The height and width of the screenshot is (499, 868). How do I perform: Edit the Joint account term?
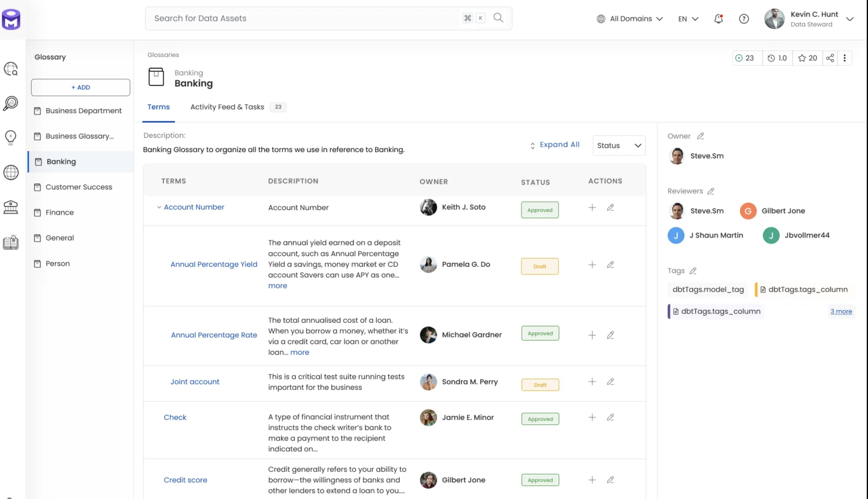pos(610,381)
